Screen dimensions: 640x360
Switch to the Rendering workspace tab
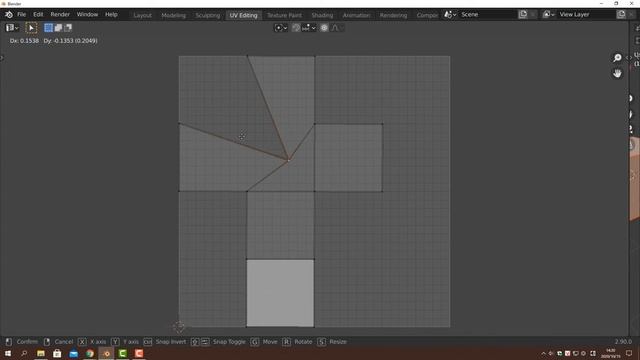click(393, 15)
